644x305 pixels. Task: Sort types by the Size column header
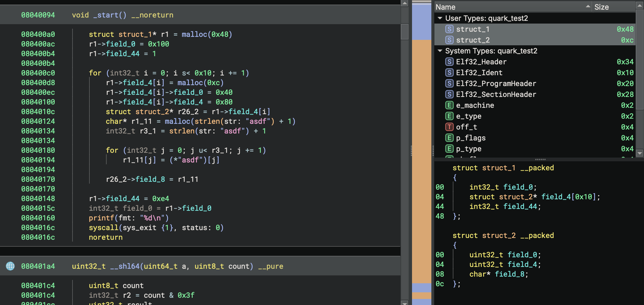tap(613, 7)
